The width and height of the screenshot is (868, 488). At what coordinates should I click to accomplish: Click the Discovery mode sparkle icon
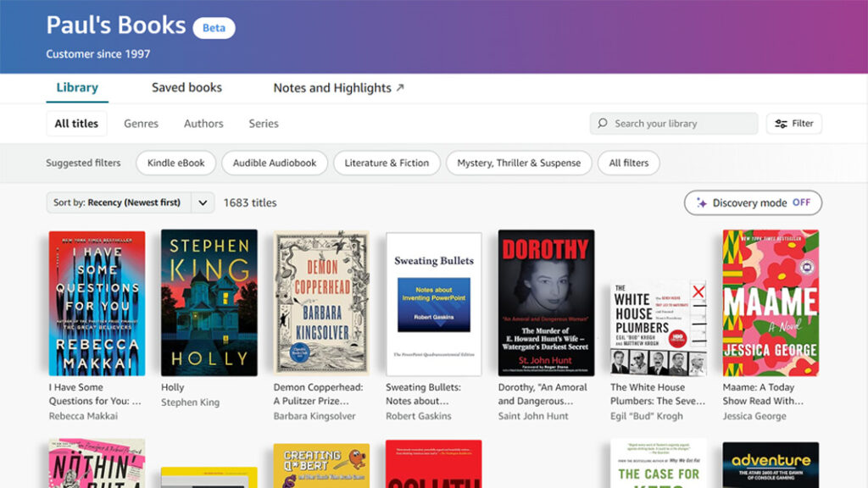701,203
